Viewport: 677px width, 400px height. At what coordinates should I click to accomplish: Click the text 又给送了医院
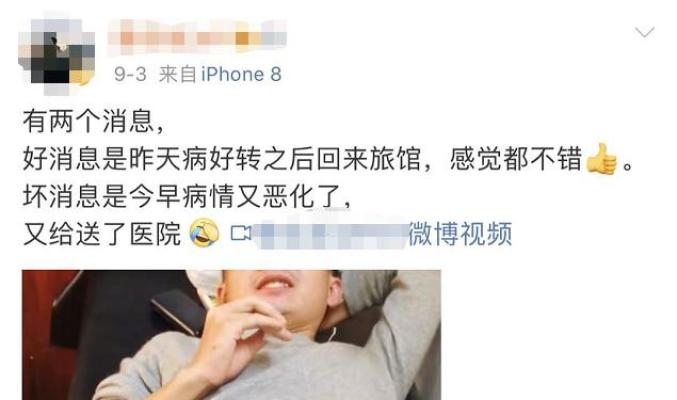(x=102, y=234)
